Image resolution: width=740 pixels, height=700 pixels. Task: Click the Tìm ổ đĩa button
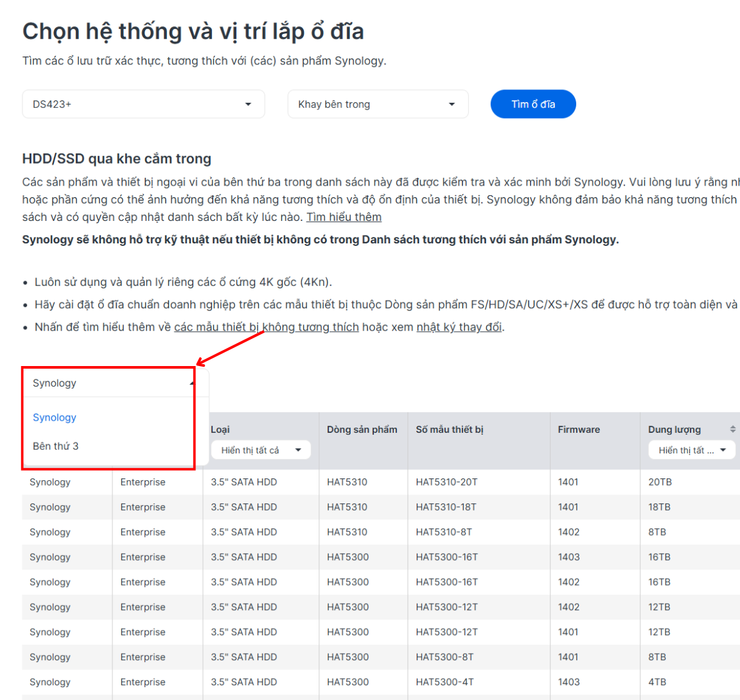[x=533, y=104]
